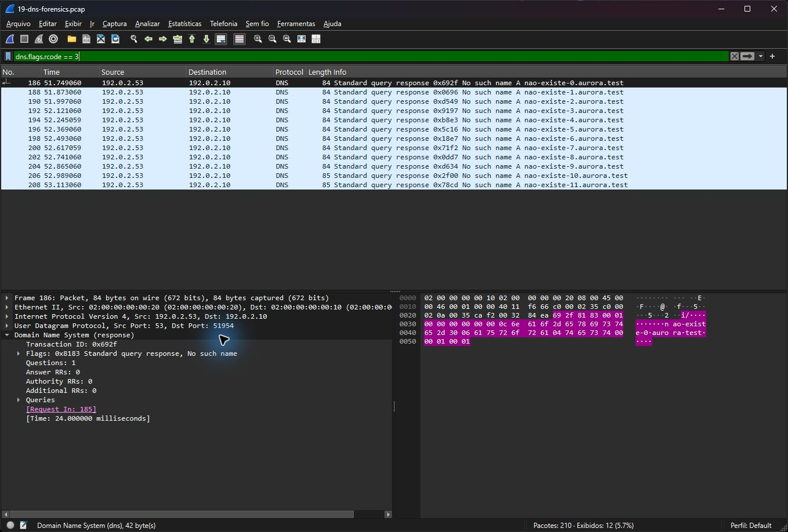Jump to first packet arrow icon
The height and width of the screenshot is (532, 788).
192,39
